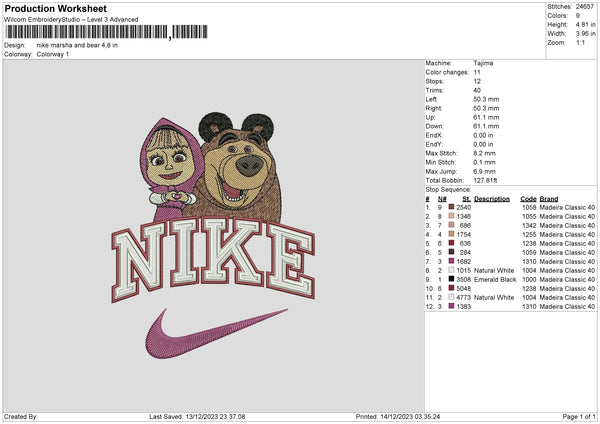The width and height of the screenshot is (600, 424).
Task: Click the Description column header
Action: 492,199
